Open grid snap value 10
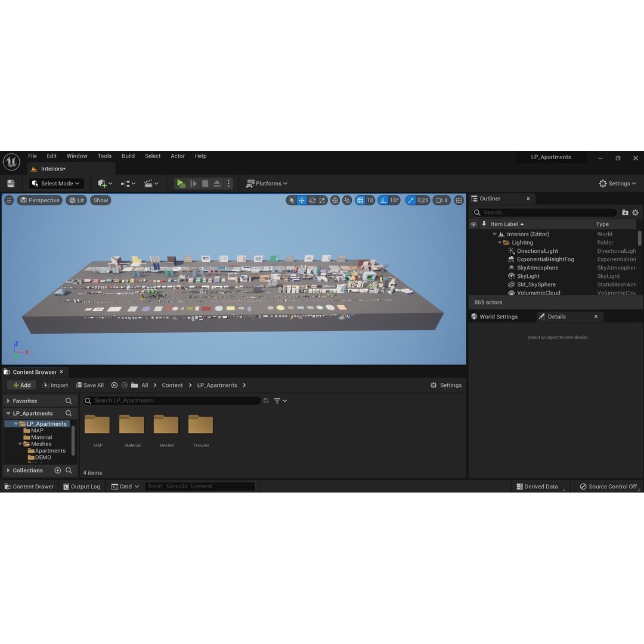The height and width of the screenshot is (644, 644). (x=370, y=200)
